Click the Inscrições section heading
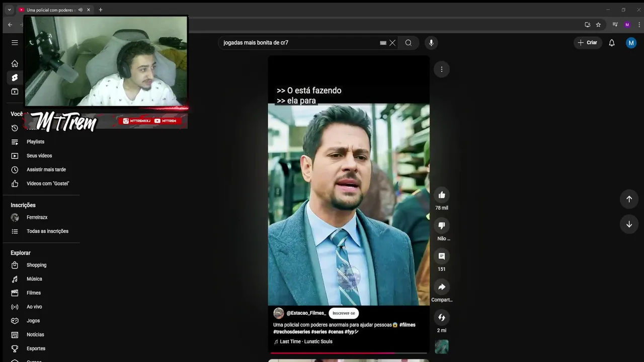This screenshot has height=362, width=644. pos(23,205)
